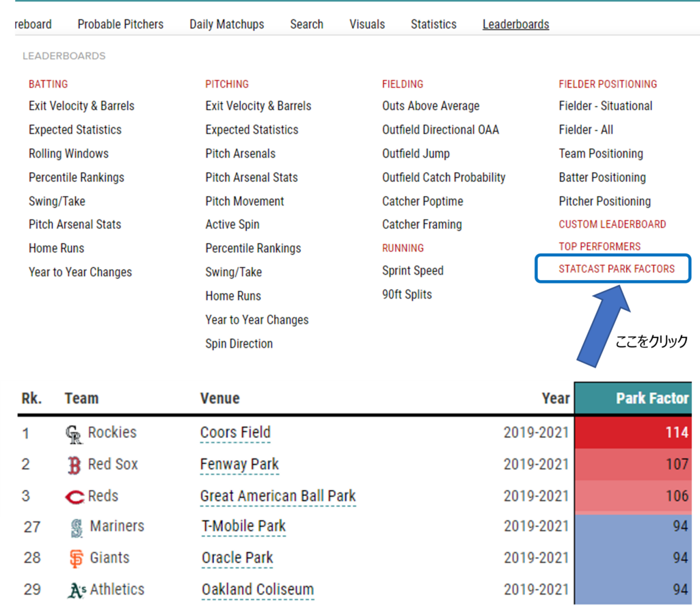Open Rolling Windows under Batting

68,154
